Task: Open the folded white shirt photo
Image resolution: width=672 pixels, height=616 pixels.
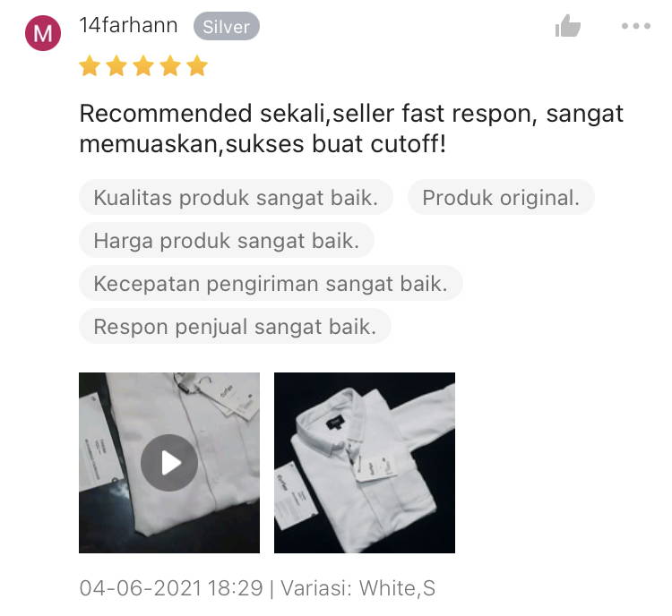Action: point(365,463)
